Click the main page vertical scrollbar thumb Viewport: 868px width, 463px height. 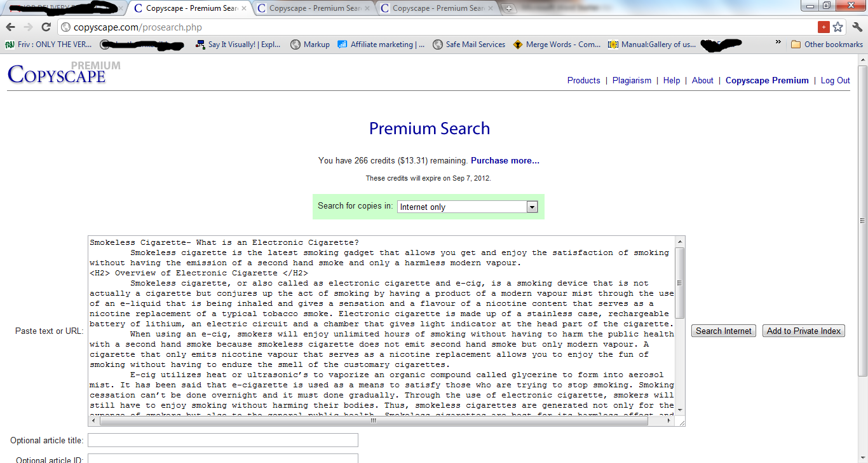(x=863, y=221)
